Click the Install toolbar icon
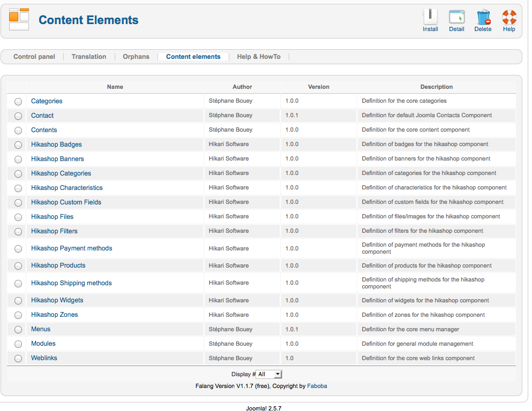The image size is (532, 411). (x=430, y=18)
